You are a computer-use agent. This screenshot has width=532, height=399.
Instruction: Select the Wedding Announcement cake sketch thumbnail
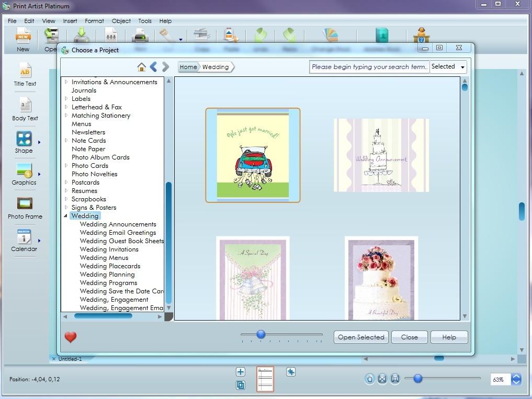381,155
